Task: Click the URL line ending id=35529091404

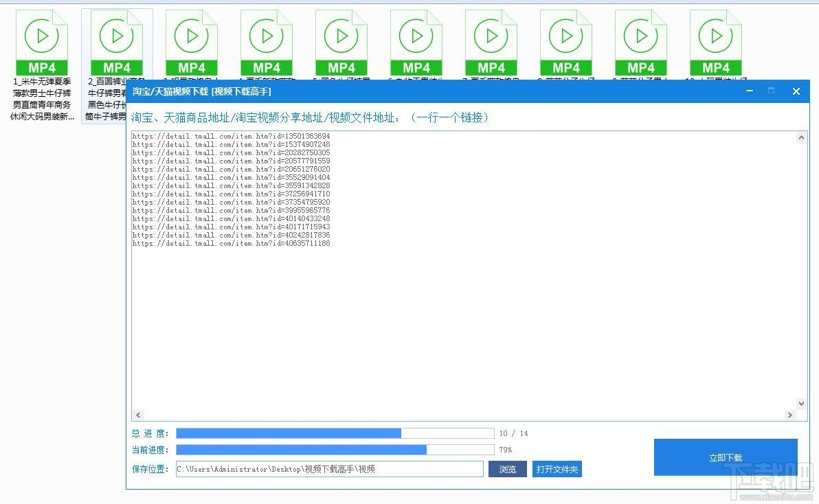Action: click(231, 177)
